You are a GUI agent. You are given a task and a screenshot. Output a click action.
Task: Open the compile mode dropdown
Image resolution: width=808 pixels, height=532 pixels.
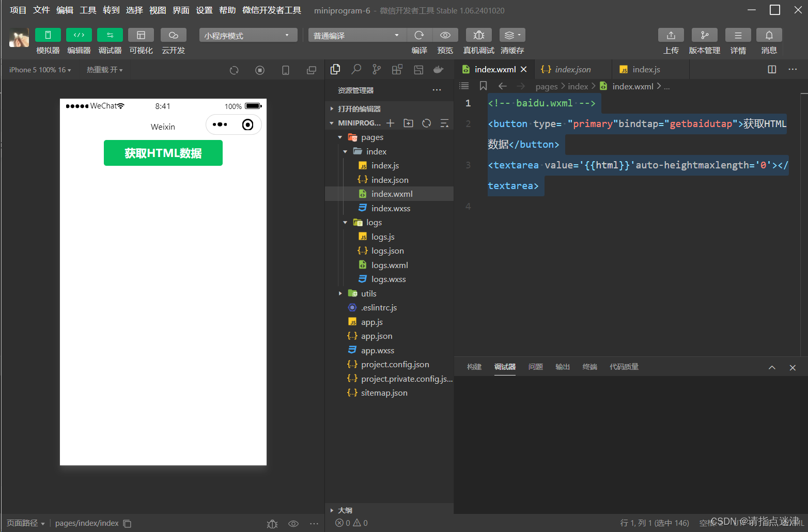click(x=358, y=35)
